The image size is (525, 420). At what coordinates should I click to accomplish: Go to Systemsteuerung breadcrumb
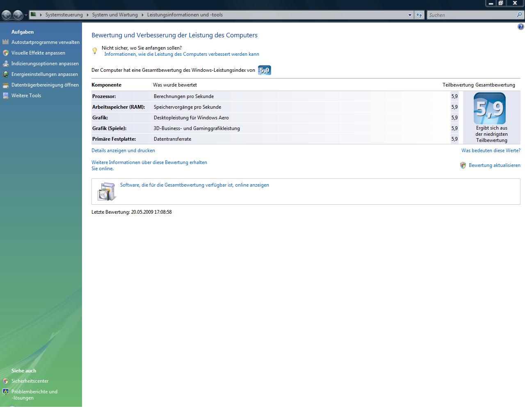pos(64,15)
